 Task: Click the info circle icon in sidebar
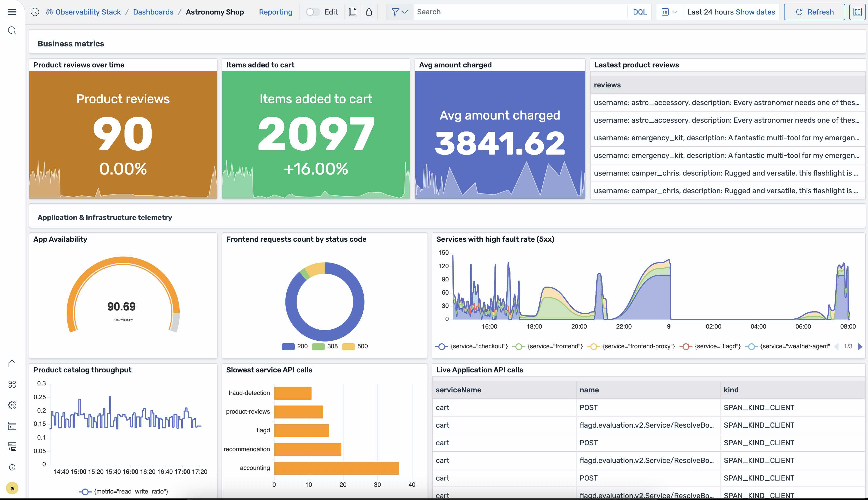pyautogui.click(x=12, y=467)
